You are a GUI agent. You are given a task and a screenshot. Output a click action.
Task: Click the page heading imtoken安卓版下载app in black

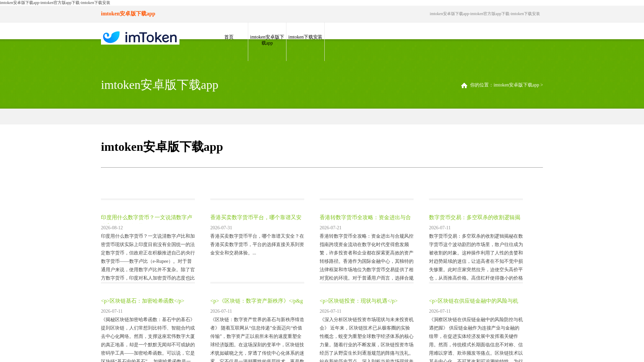[x=162, y=147]
